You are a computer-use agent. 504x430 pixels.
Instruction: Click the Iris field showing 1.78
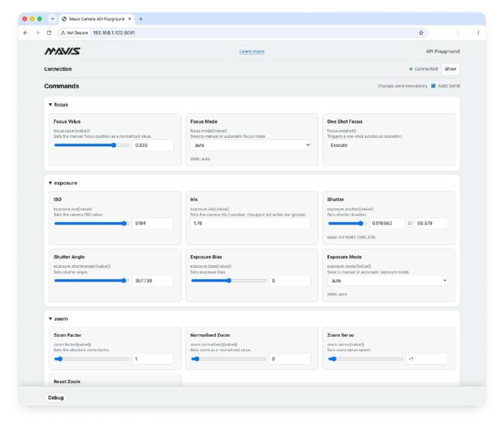pos(251,223)
